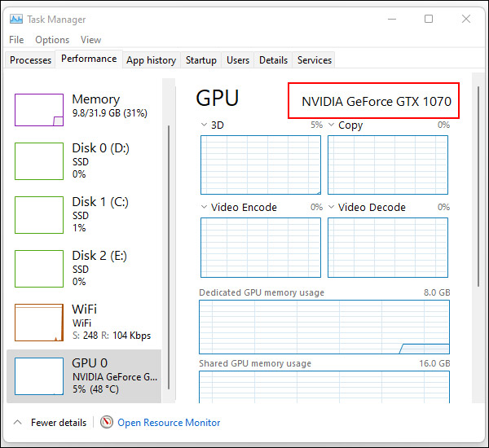489x448 pixels.
Task: Click the Video Encode usage graph
Action: tap(261, 248)
